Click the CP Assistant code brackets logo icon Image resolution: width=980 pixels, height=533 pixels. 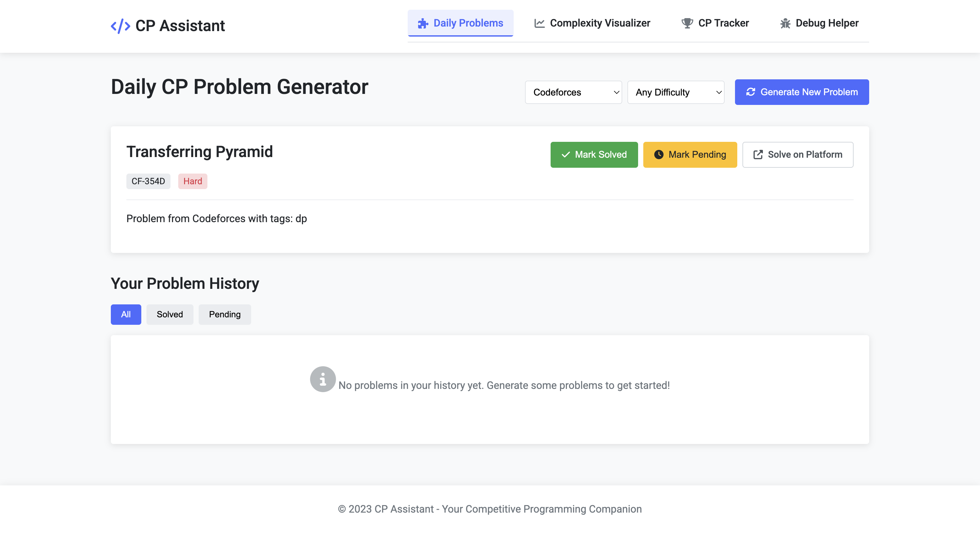pyautogui.click(x=120, y=26)
